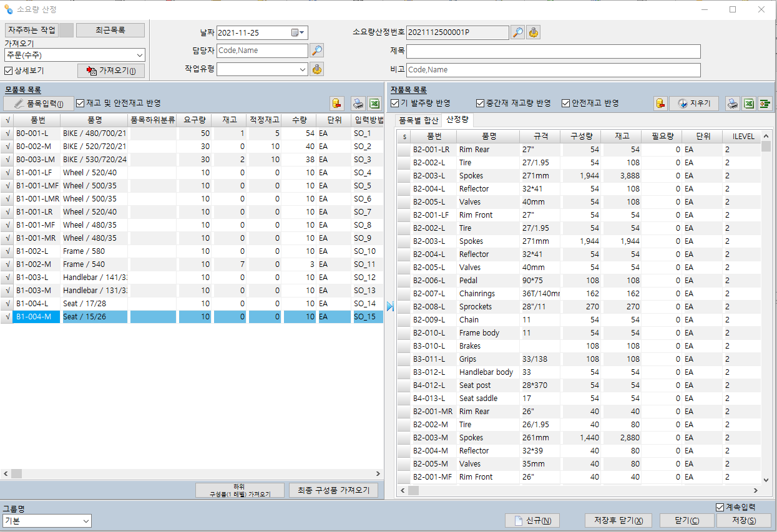Click the printer icon in 모품목 목록 toolbar
Screen dimensions: 777x532
tap(358, 104)
